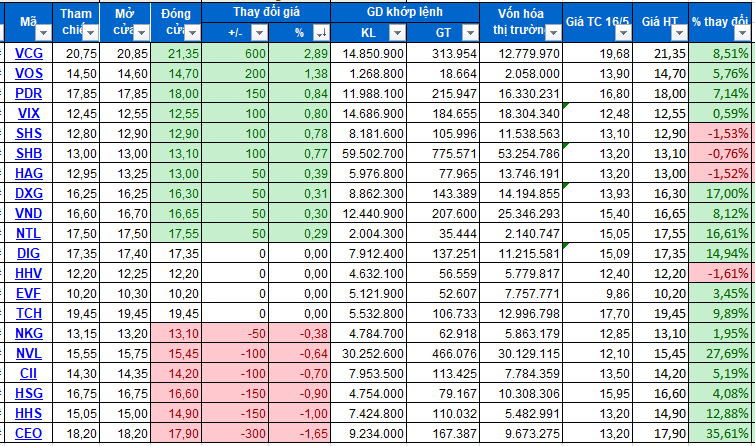Open the SHB stock link

29,153
